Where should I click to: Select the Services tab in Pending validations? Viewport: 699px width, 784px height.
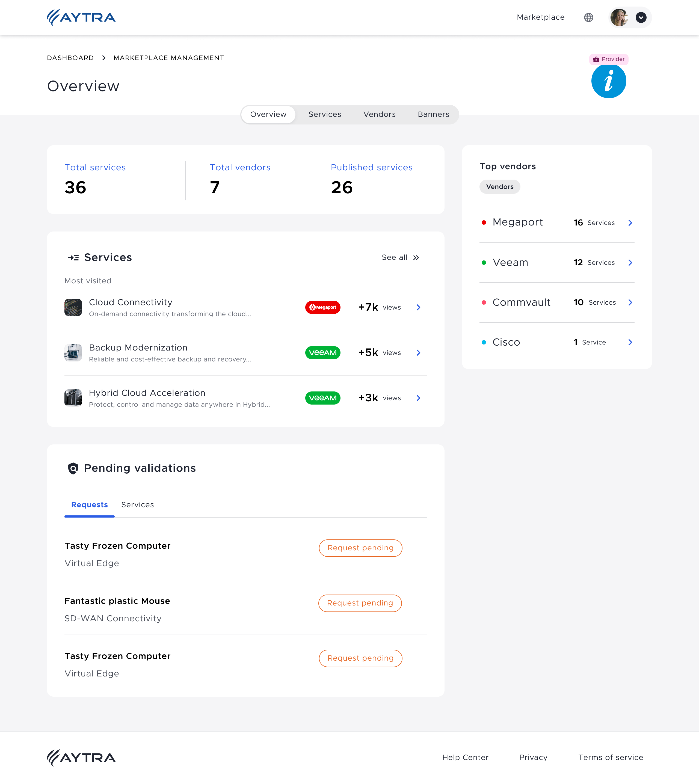(x=138, y=505)
